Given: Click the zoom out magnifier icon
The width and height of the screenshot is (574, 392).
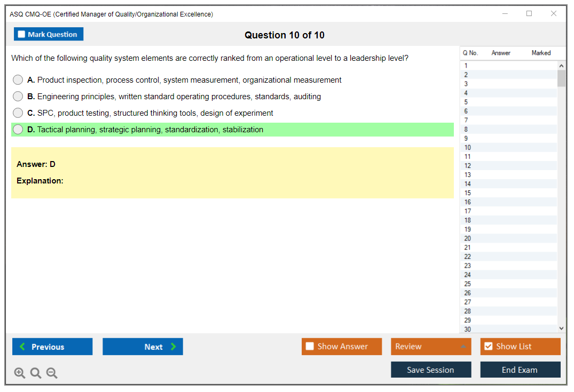Looking at the screenshot, I should click(x=52, y=373).
